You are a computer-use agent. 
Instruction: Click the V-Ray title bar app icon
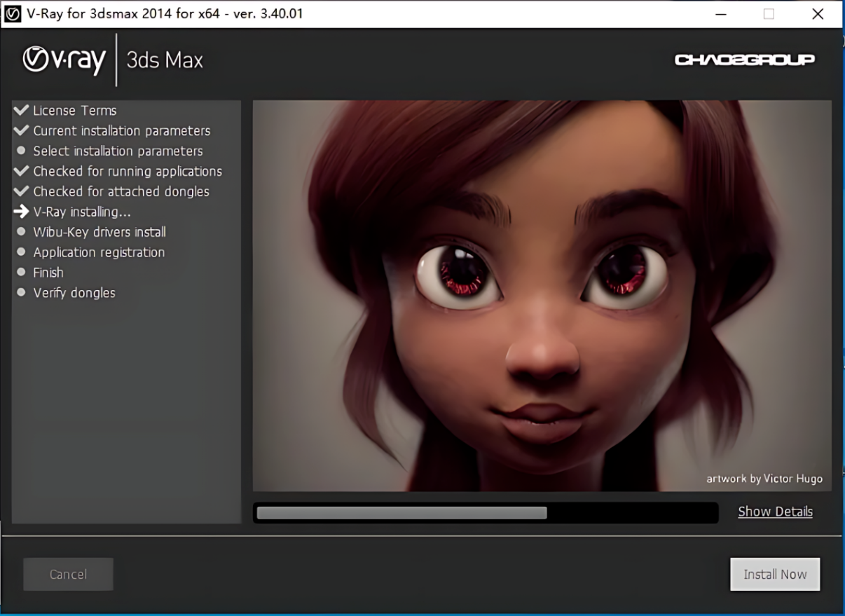point(13,13)
